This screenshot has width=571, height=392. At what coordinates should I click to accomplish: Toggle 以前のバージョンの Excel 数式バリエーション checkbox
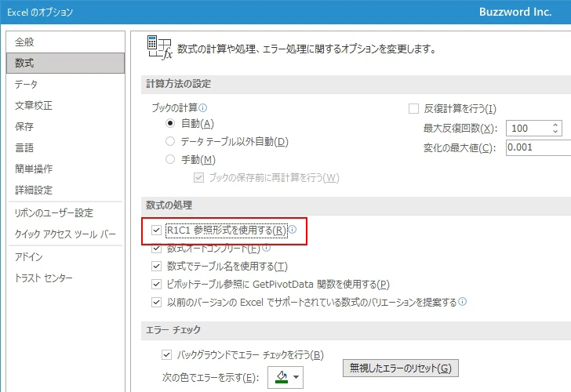click(156, 302)
